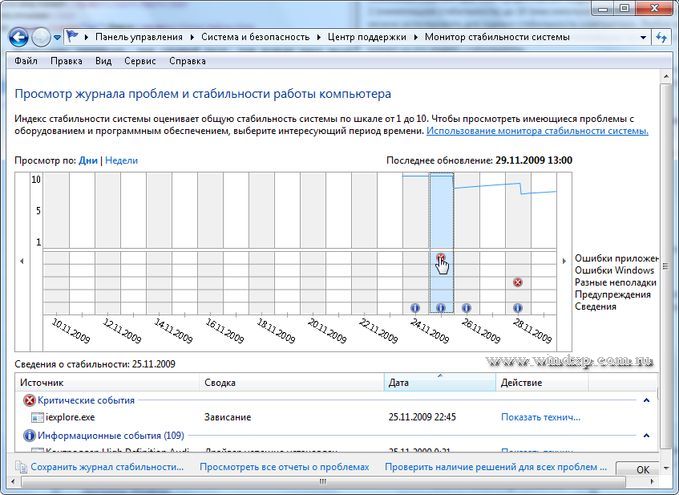Image resolution: width=679 pixels, height=495 pixels.
Task: Click the Forward navigation arrow button
Action: pos(41,38)
